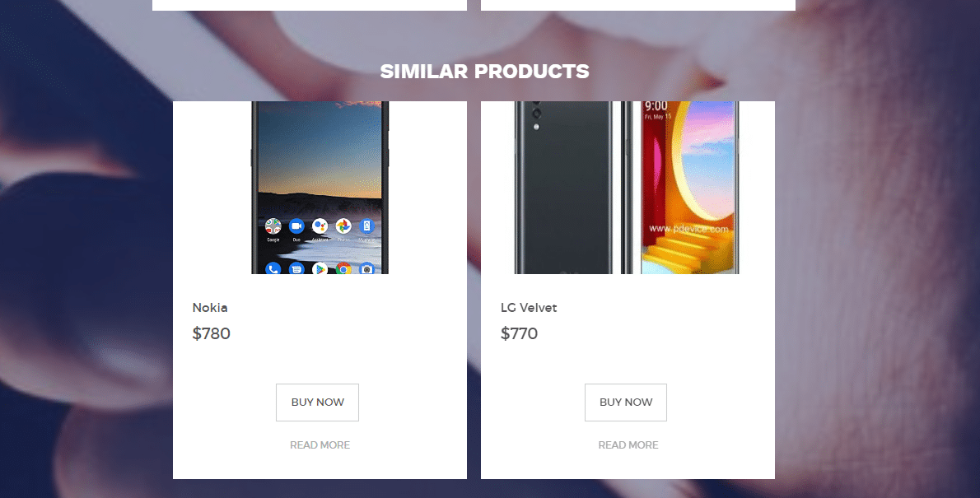Screen dimensions: 980x498
Task: Click the LG Velvet front screen photo
Action: pyautogui.click(x=689, y=188)
